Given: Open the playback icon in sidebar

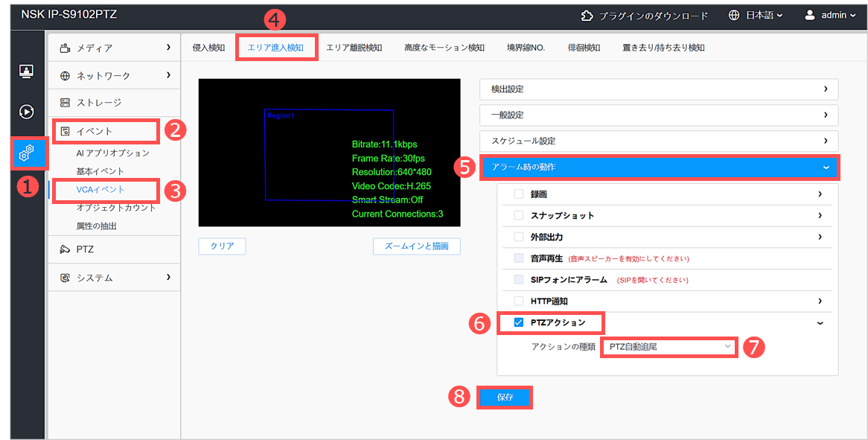Looking at the screenshot, I should click(26, 112).
